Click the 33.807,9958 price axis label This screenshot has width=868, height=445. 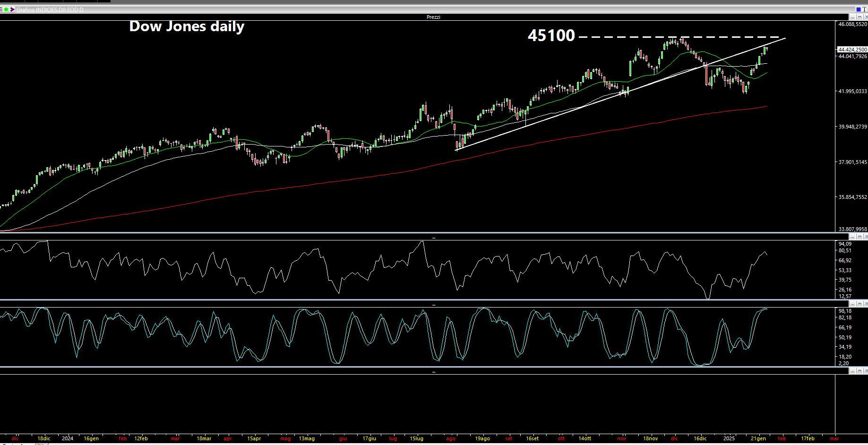coord(853,229)
